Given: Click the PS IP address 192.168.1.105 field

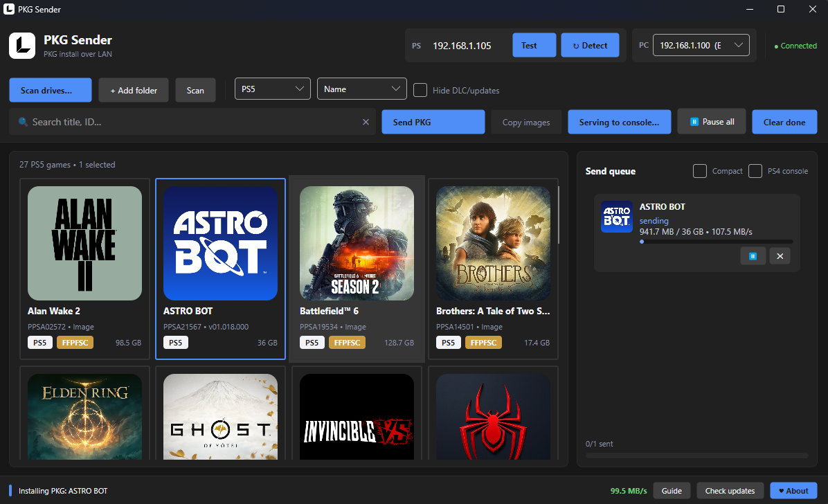Looking at the screenshot, I should tap(462, 46).
